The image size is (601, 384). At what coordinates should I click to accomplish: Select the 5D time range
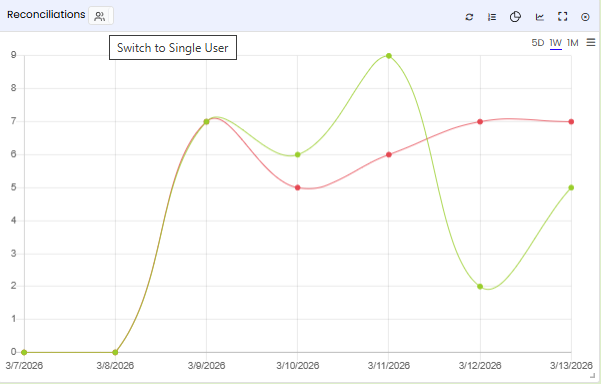click(x=537, y=43)
